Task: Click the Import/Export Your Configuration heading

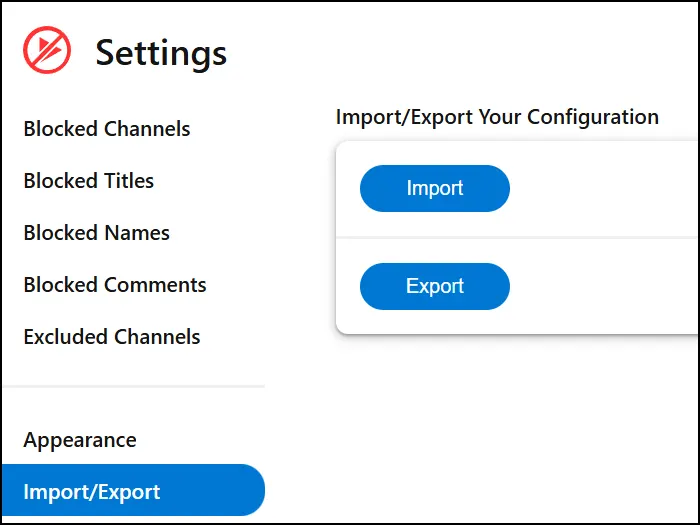Action: pyautogui.click(x=497, y=117)
